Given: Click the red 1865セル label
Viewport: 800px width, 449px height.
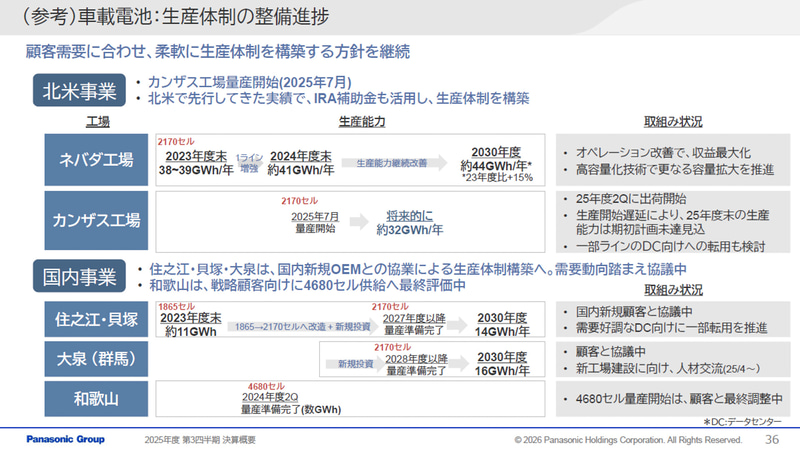Looking at the screenshot, I should tap(176, 307).
